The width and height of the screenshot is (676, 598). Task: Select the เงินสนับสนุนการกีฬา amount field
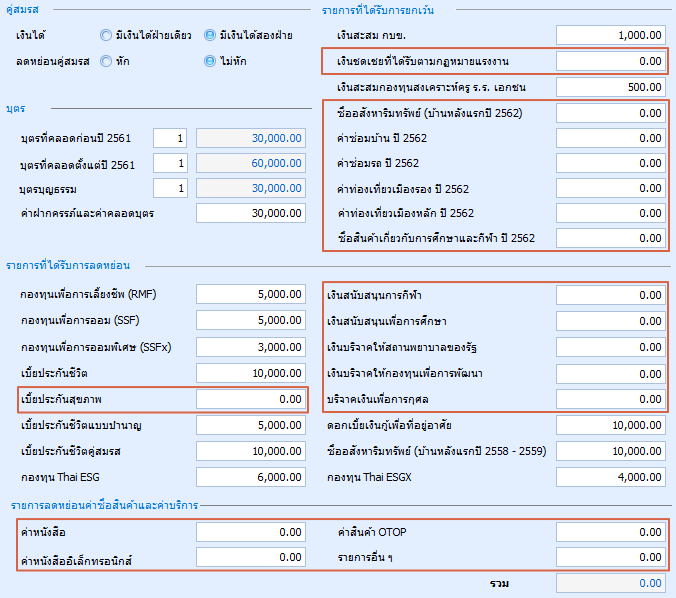[611, 294]
